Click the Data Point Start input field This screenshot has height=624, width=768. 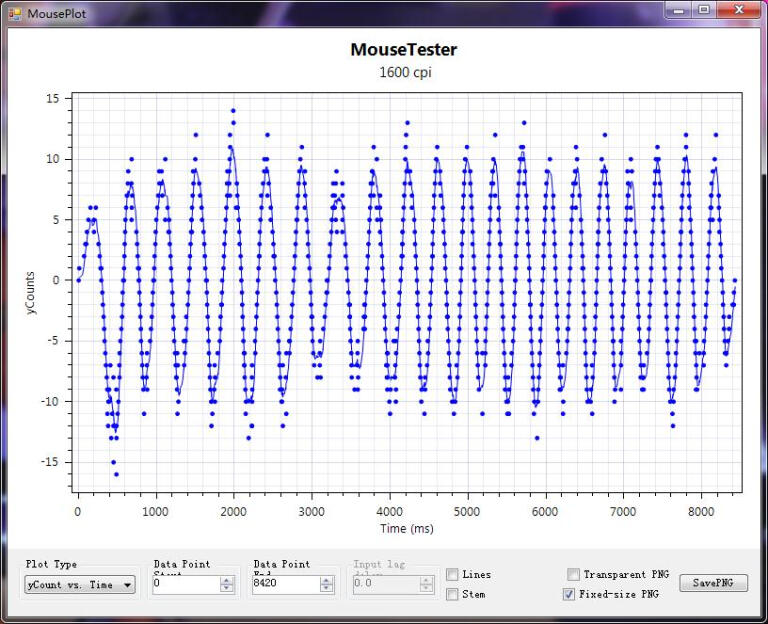185,585
